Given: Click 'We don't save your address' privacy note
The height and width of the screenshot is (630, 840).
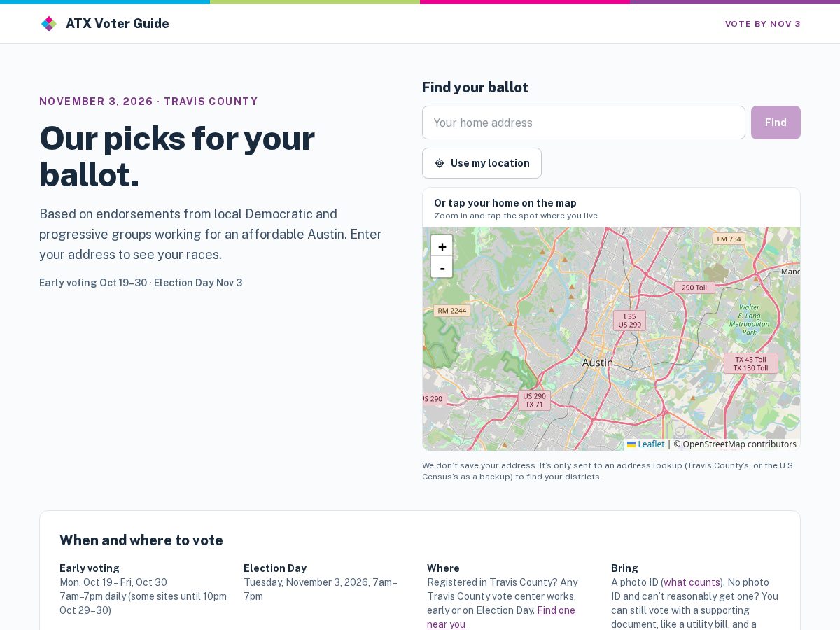Looking at the screenshot, I should click(608, 471).
